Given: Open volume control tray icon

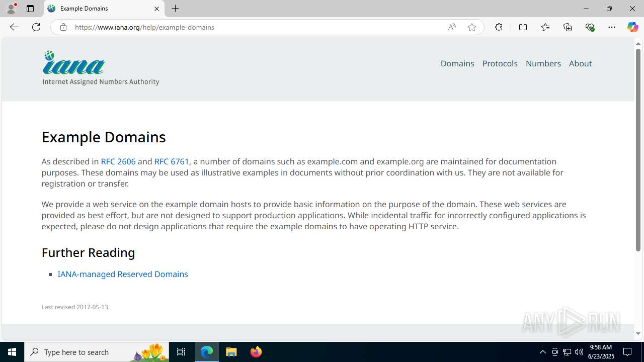Looking at the screenshot, I should [579, 352].
